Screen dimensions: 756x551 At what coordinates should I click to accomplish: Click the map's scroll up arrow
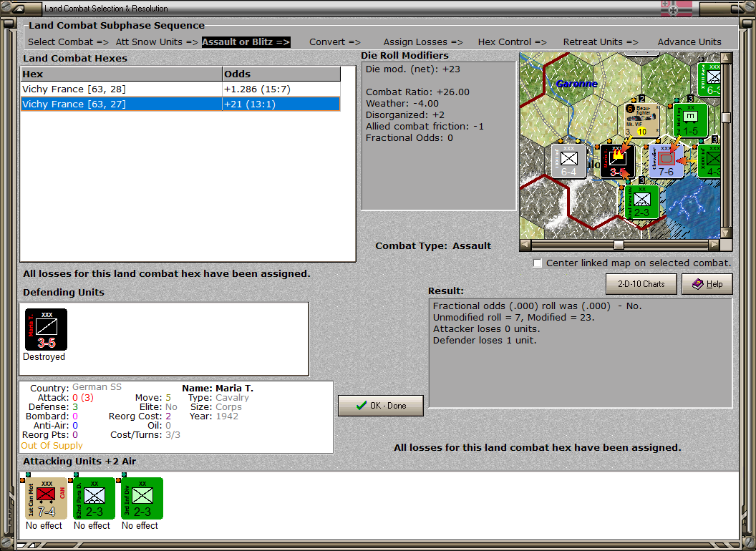click(x=726, y=59)
